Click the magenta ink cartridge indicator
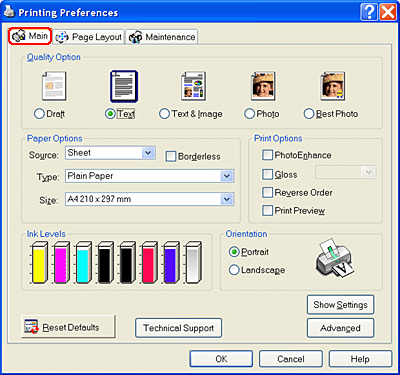 coord(61,263)
